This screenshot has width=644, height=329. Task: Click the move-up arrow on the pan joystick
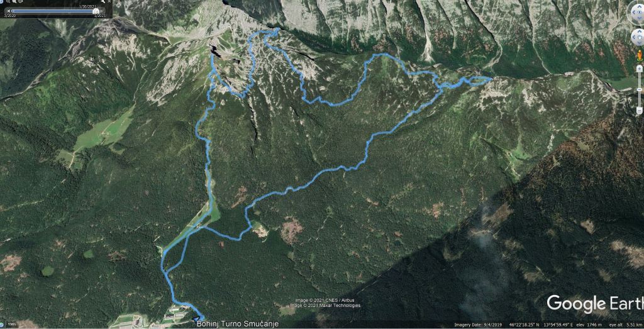click(x=640, y=31)
